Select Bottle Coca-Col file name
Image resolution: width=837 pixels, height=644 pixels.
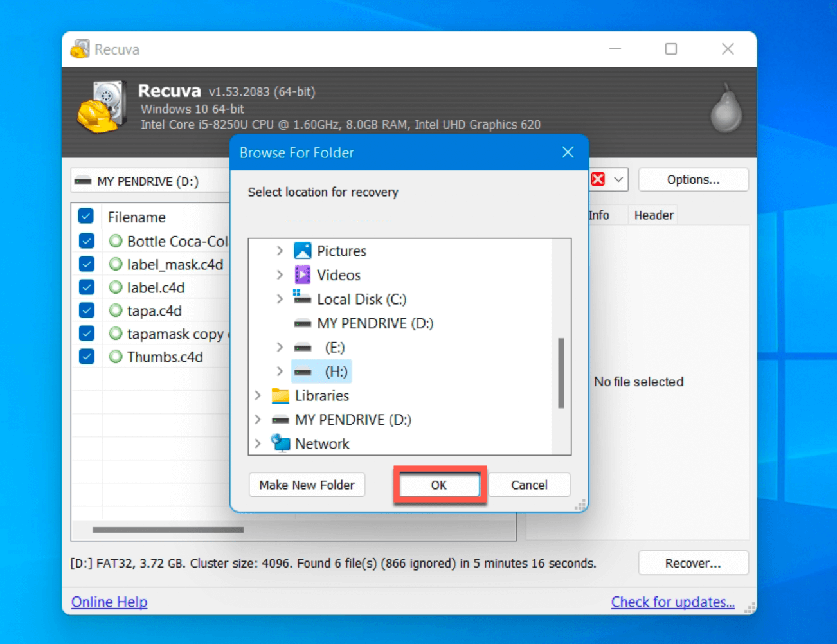(177, 241)
